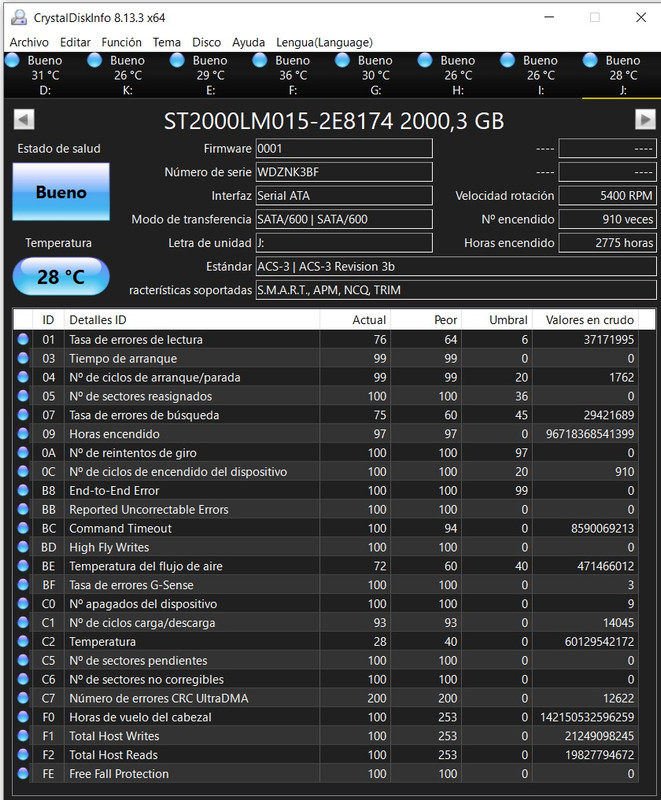Go to previous disk with left arrow
Image resolution: width=661 pixels, height=800 pixels.
pyautogui.click(x=24, y=120)
